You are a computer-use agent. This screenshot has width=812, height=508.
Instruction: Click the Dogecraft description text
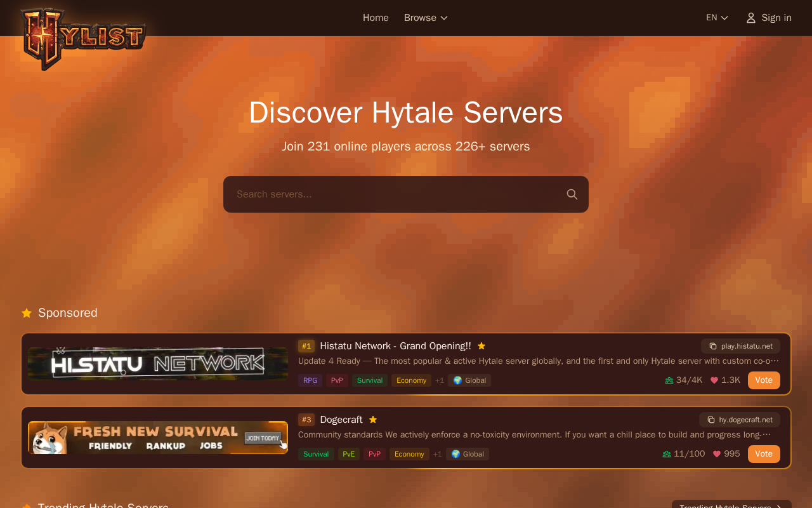535,435
